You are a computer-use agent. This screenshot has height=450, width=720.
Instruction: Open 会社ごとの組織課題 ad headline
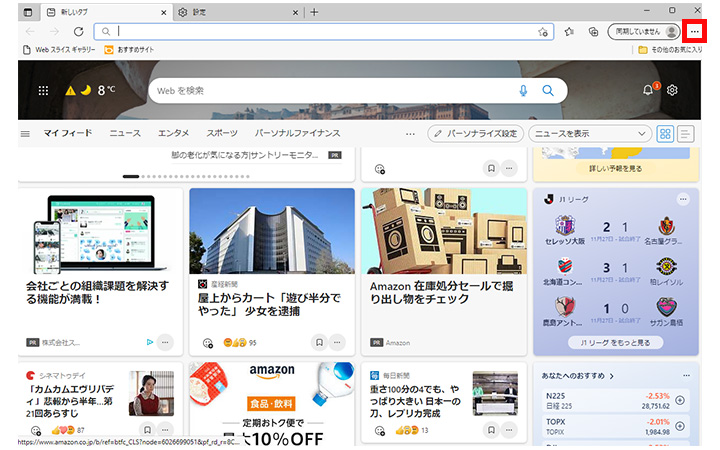click(97, 292)
